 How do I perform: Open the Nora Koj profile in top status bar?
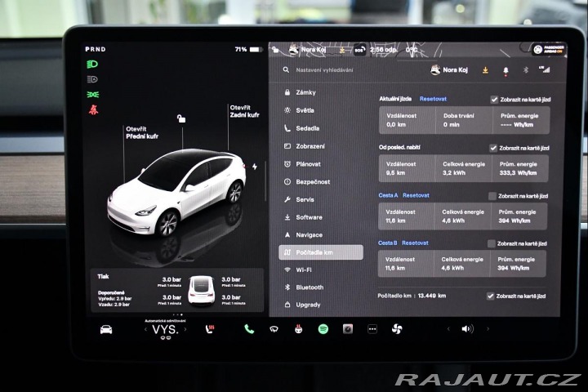point(308,50)
